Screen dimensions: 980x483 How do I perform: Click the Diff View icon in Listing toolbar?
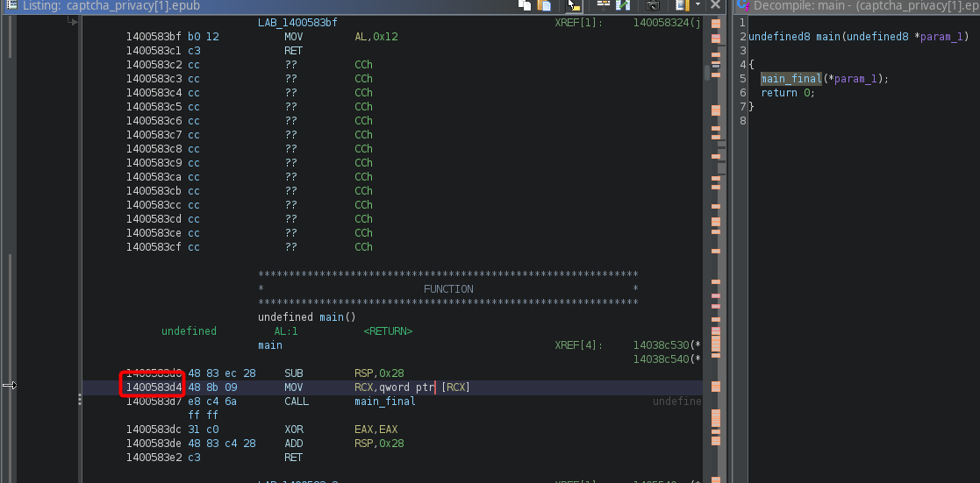624,5
